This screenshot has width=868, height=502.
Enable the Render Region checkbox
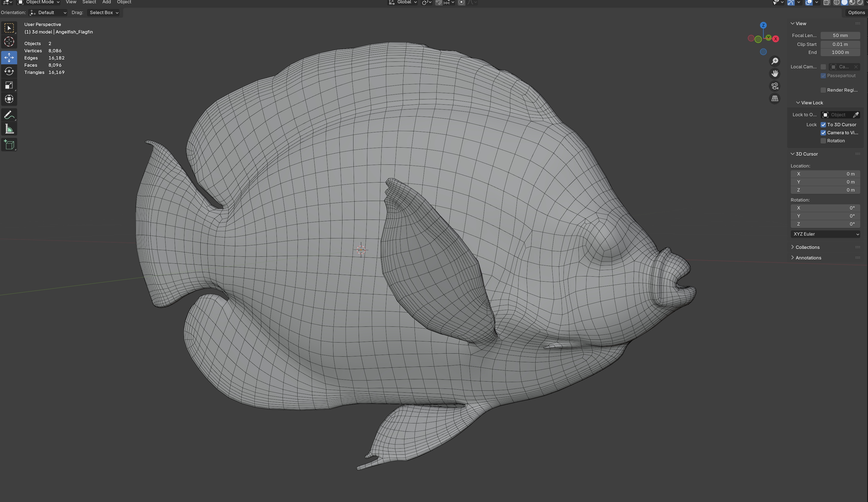(823, 90)
